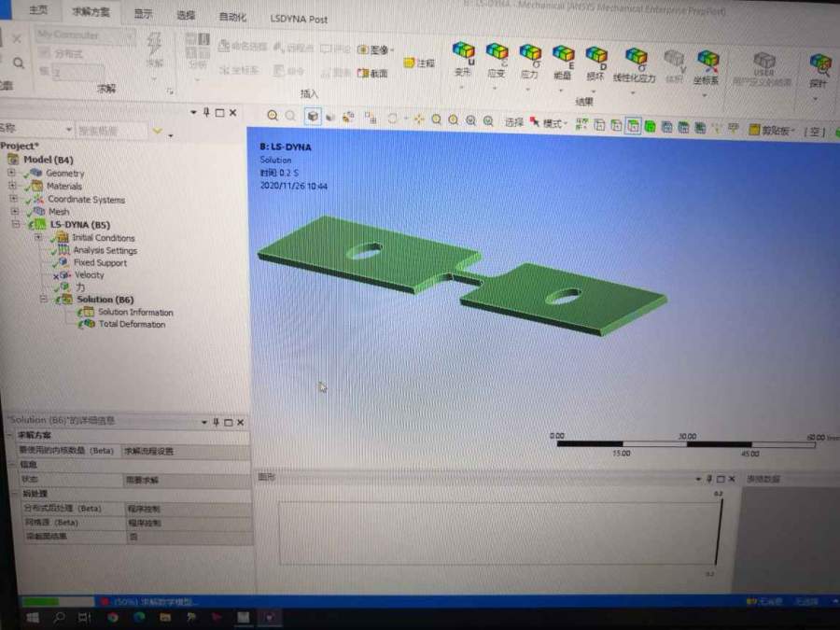Select the Analysis Settings tree item

(105, 250)
